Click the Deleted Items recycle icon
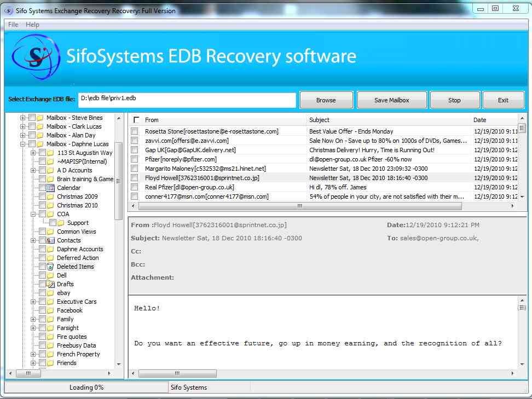The width and height of the screenshot is (532, 399). click(50, 267)
